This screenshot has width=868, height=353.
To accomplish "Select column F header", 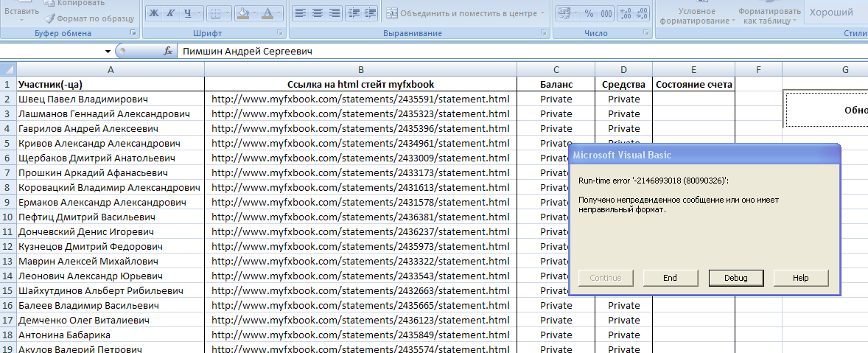I will click(758, 70).
